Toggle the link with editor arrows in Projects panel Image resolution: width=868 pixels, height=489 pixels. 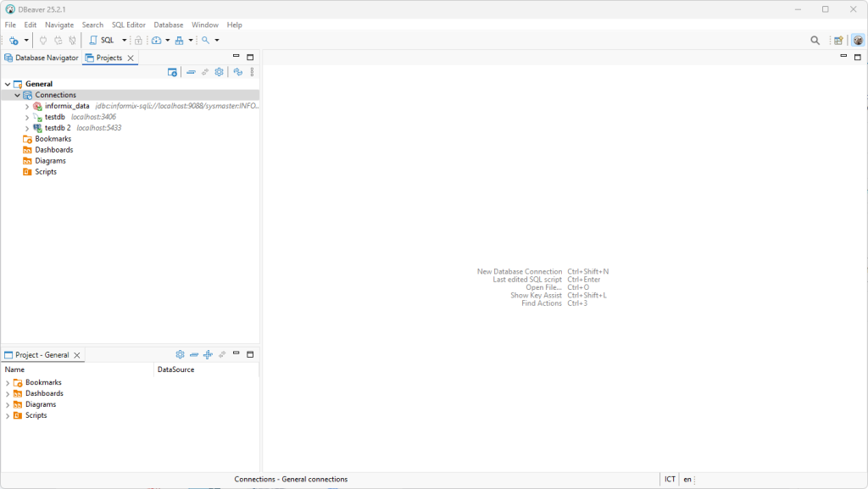[238, 72]
